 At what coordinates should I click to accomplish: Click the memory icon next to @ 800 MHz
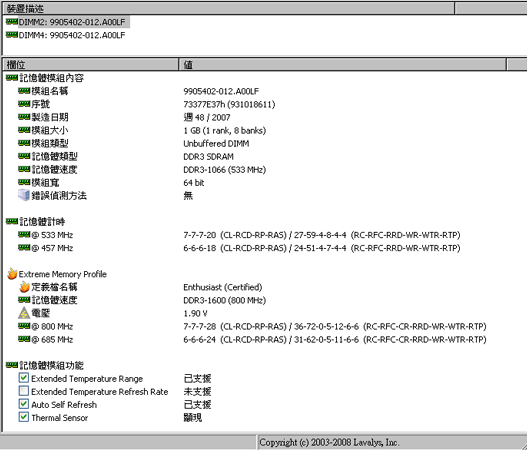click(24, 326)
